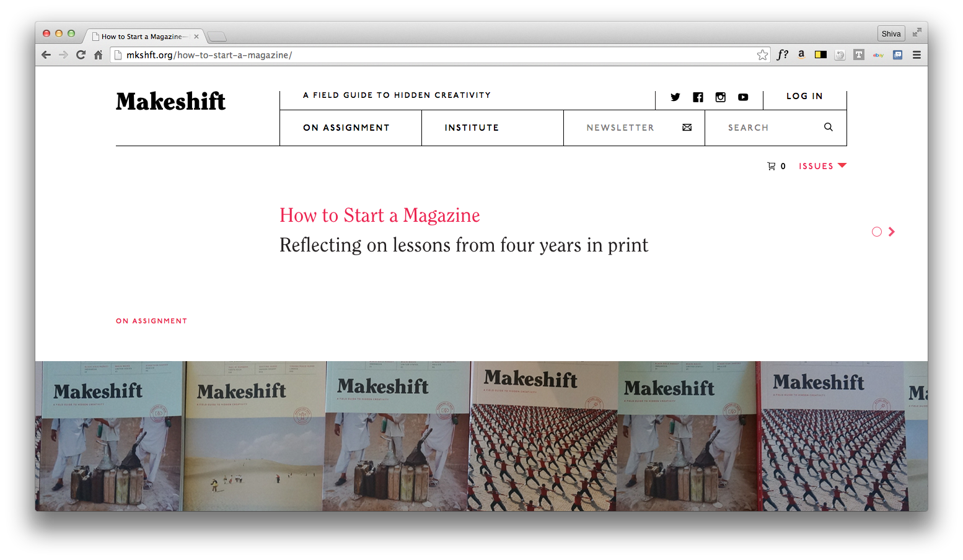Open Makeshift's Twitter page icon
The height and width of the screenshot is (560, 963).
pos(675,97)
